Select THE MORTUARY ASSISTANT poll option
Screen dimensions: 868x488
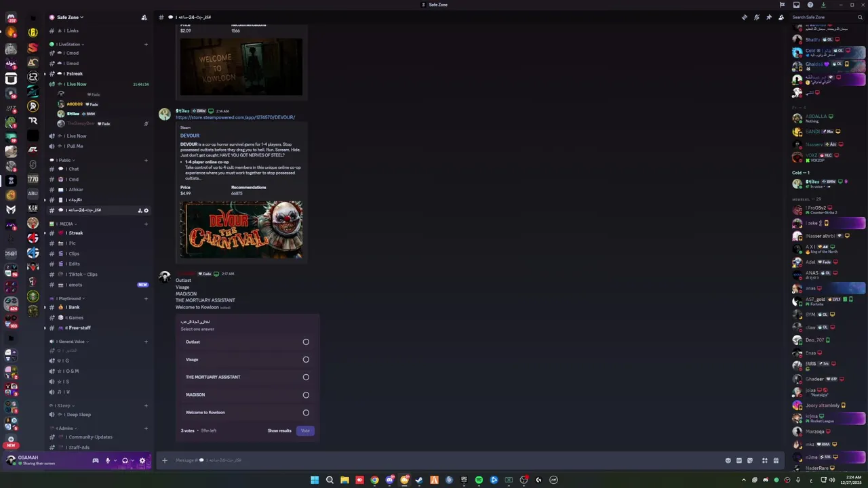247,377
